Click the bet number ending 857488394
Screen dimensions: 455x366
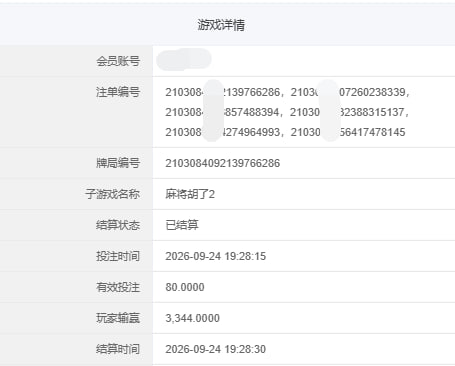(222, 112)
